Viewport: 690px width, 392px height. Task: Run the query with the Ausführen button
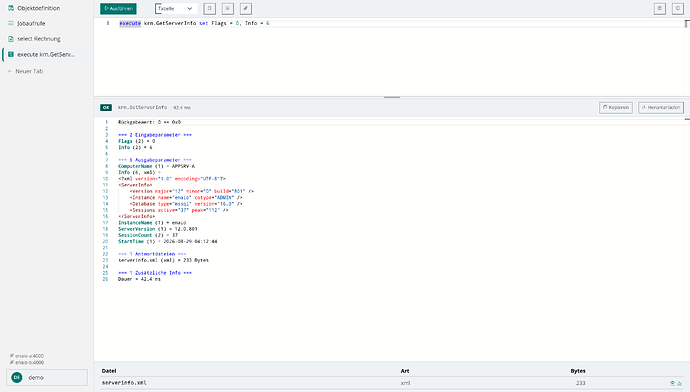click(118, 8)
